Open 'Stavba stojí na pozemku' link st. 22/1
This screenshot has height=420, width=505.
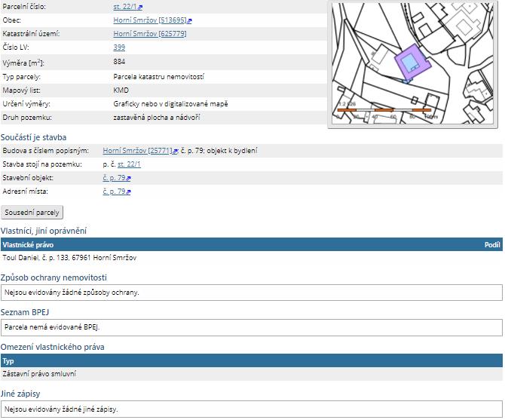tap(129, 164)
